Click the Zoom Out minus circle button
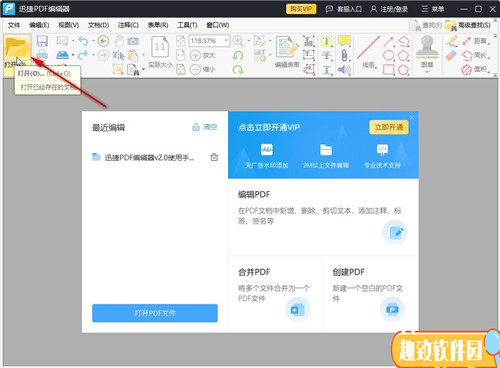Image resolution: width=500 pixels, height=368 pixels. 195,69
